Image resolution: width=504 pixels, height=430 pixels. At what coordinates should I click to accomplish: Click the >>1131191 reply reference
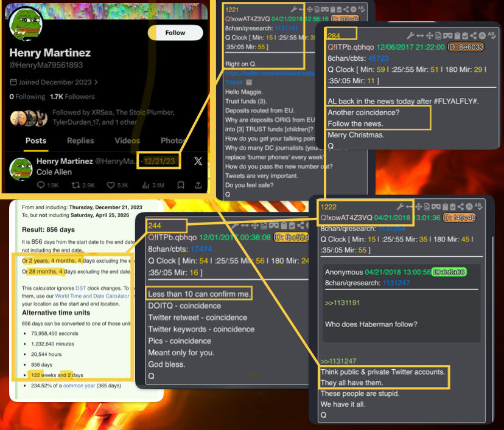(342, 303)
